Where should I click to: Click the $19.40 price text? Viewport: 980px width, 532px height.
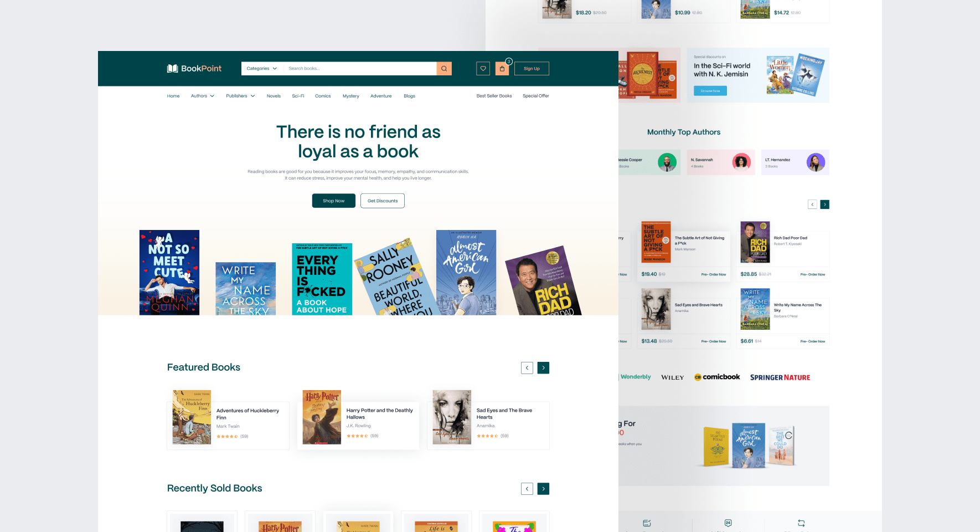click(x=649, y=274)
